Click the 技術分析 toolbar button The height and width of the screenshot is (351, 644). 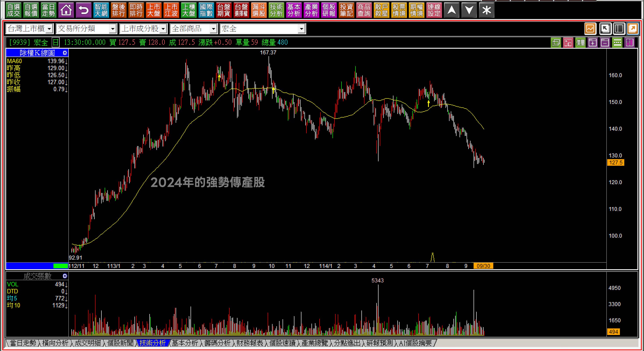point(276,10)
